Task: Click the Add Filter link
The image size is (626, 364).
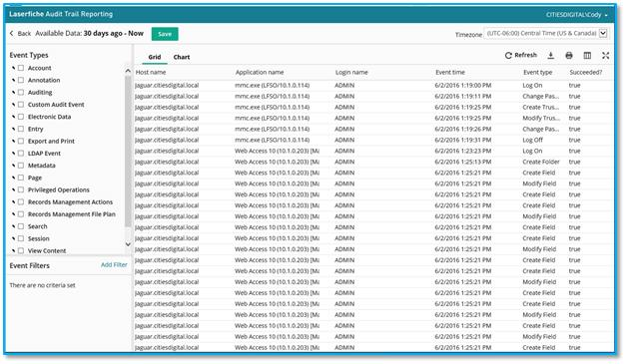Action: 114,264
